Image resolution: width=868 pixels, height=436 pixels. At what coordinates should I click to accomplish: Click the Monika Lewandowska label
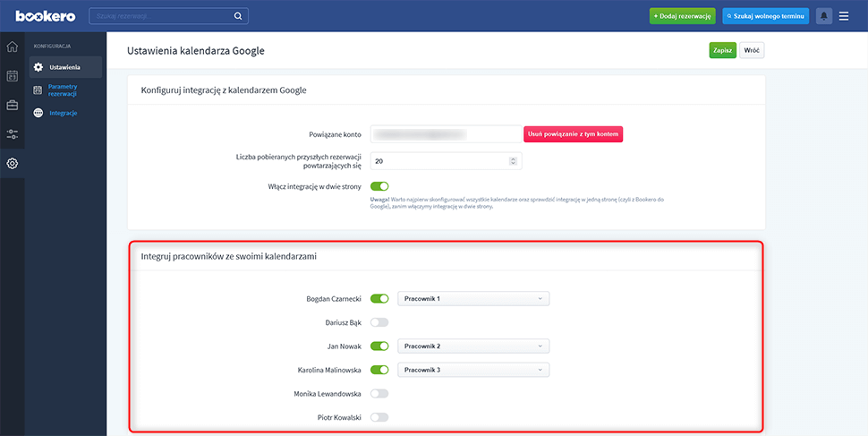click(328, 394)
